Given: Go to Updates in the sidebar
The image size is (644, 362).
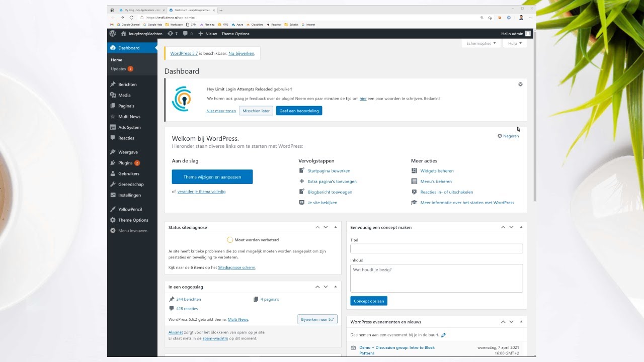Looking at the screenshot, I should 122,69.
